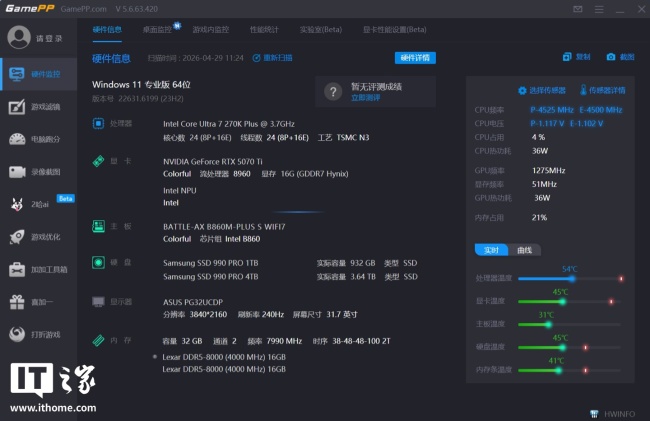Switch to the 性能统计 tab
Viewport: 650px width, 421px height.
pyautogui.click(x=264, y=29)
